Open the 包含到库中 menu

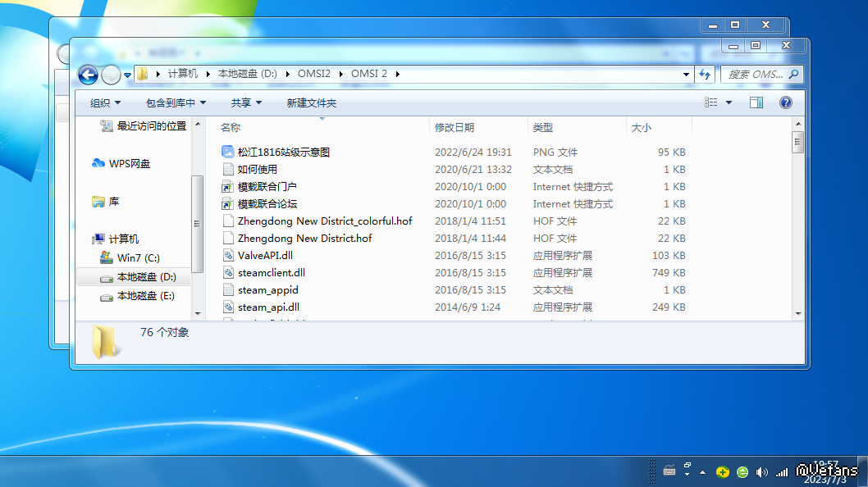(176, 103)
